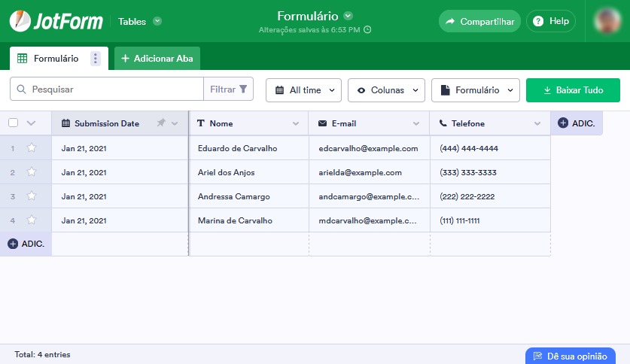This screenshot has height=364, width=630.
Task: Expand the Nome column header menu
Action: 296,123
